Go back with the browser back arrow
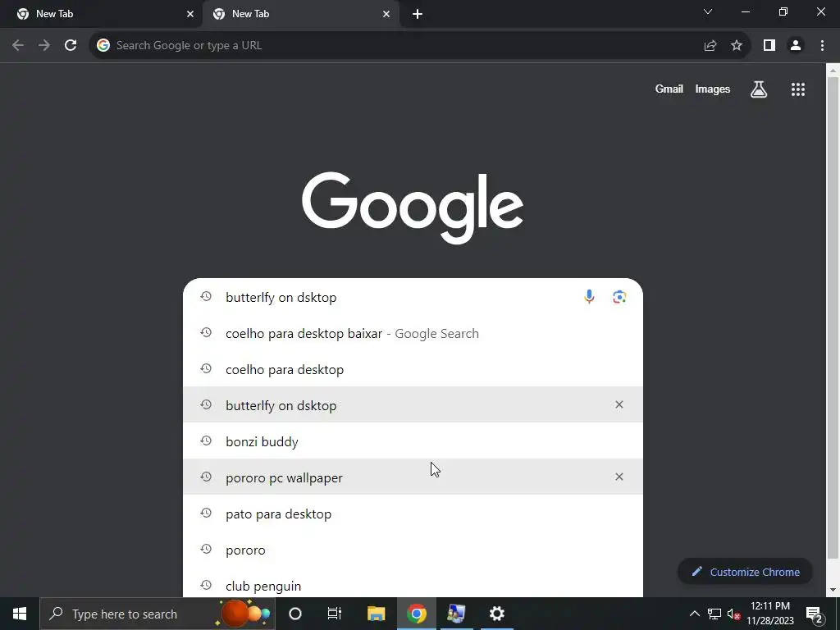The image size is (840, 630). pyautogui.click(x=18, y=46)
